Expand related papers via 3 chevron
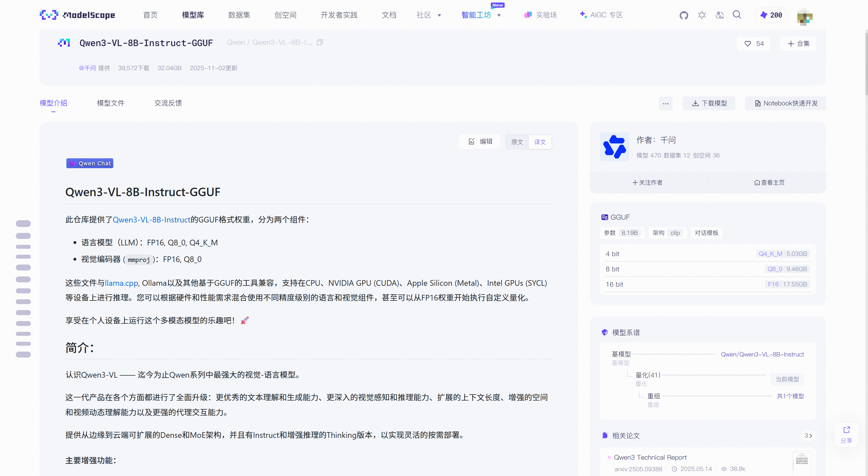Screen dimensions: 868x476 tap(808, 436)
